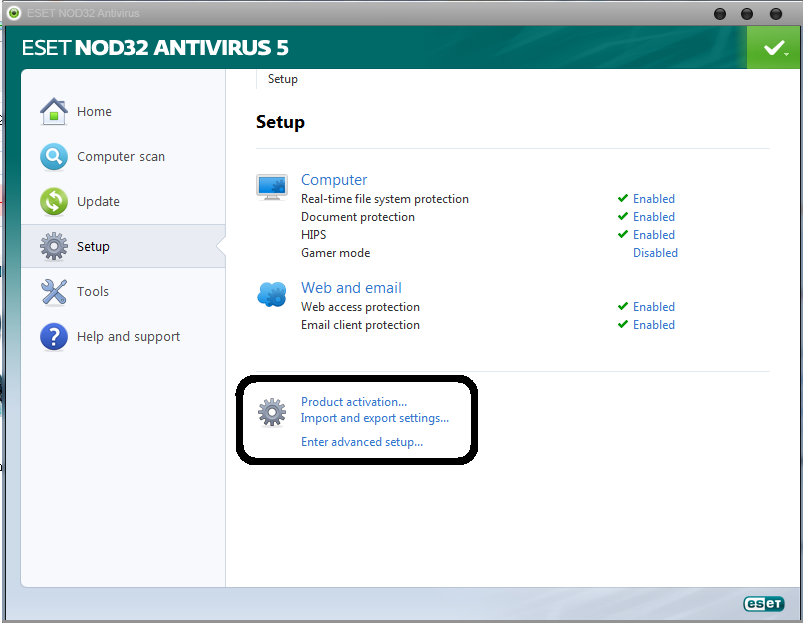This screenshot has height=623, width=803.
Task: Toggle Real-time file system protection Enabled status
Action: tap(653, 199)
